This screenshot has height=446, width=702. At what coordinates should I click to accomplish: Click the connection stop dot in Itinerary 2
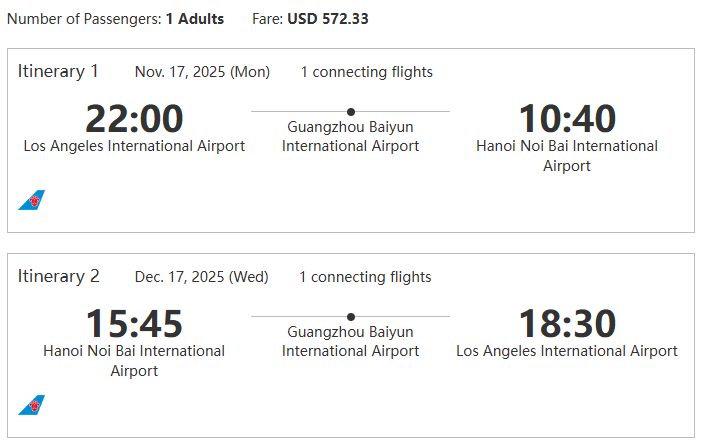351,316
